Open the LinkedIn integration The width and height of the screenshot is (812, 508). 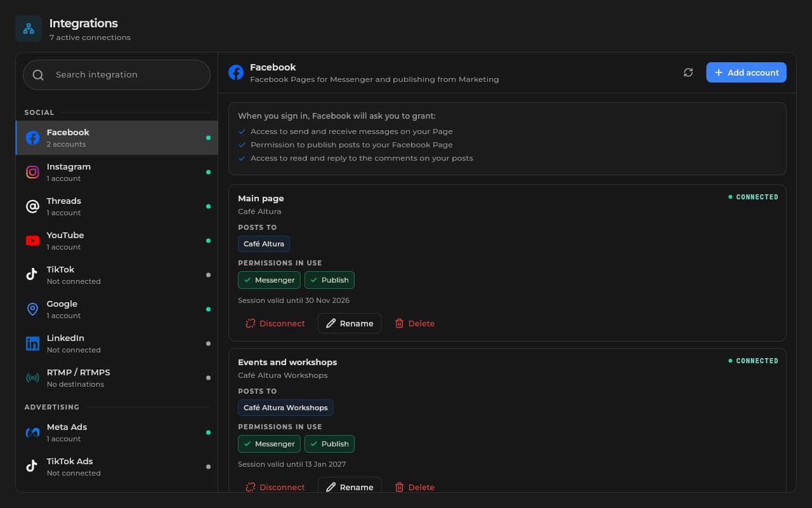click(x=117, y=344)
